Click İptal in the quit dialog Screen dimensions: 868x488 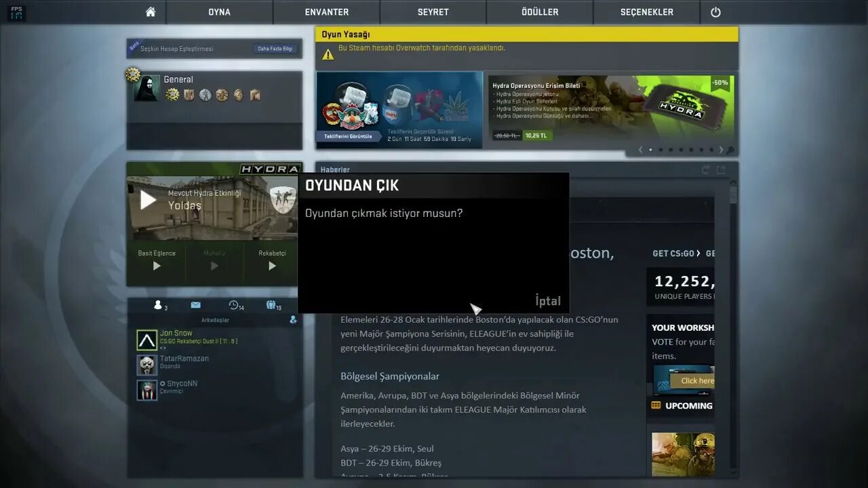(x=548, y=301)
